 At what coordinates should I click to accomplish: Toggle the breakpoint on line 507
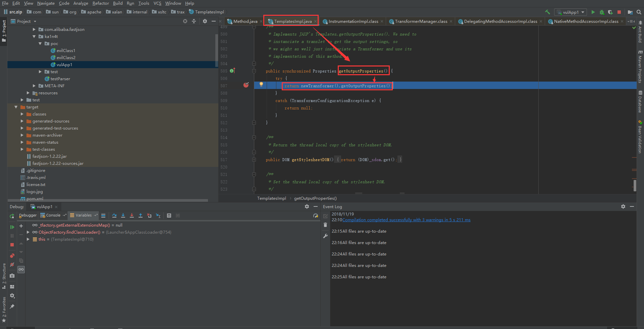tap(246, 85)
